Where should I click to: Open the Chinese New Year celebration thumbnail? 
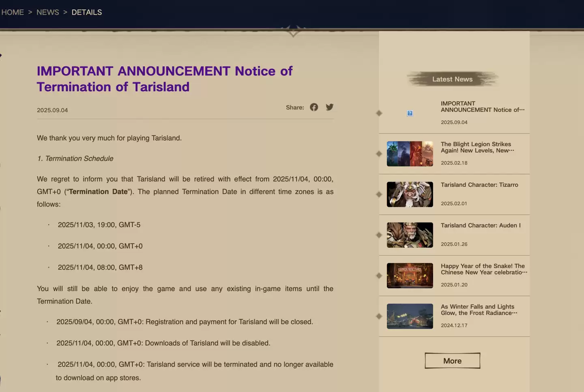(x=410, y=276)
